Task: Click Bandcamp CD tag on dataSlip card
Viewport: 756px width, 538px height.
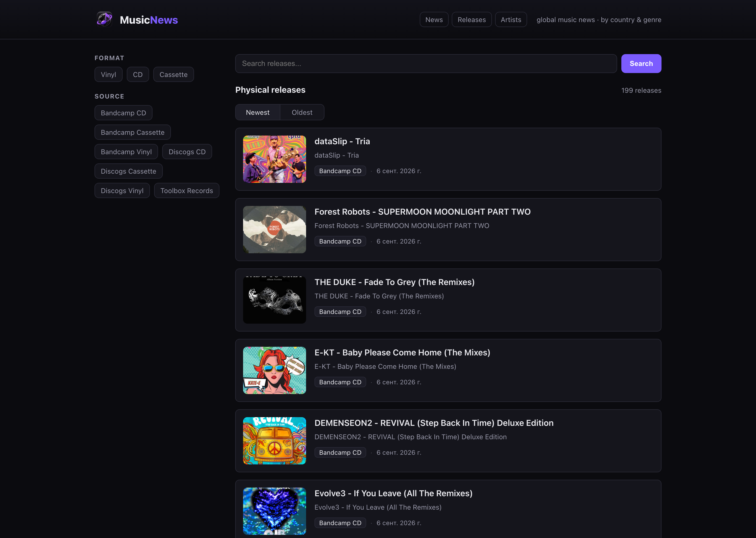Action: (340, 171)
